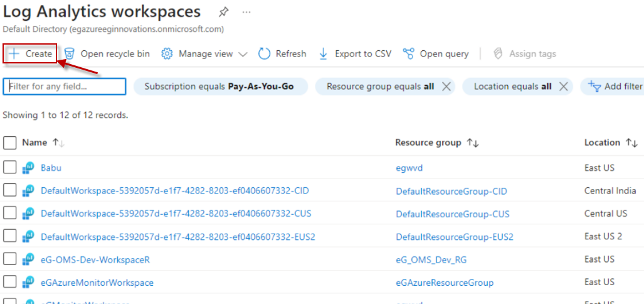Screen dimensions: 644x304
Task: Open DefaultResourceGroup-EUS2 resource group
Action: (455, 237)
